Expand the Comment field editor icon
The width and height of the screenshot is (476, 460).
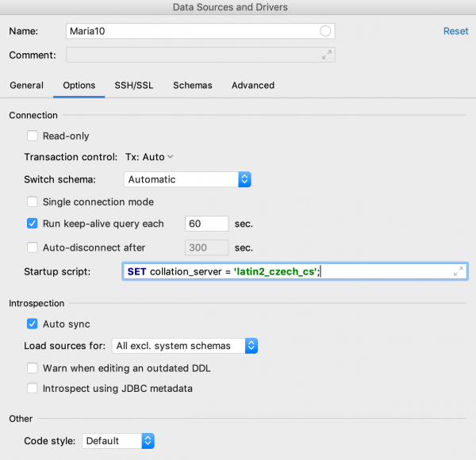(326, 56)
